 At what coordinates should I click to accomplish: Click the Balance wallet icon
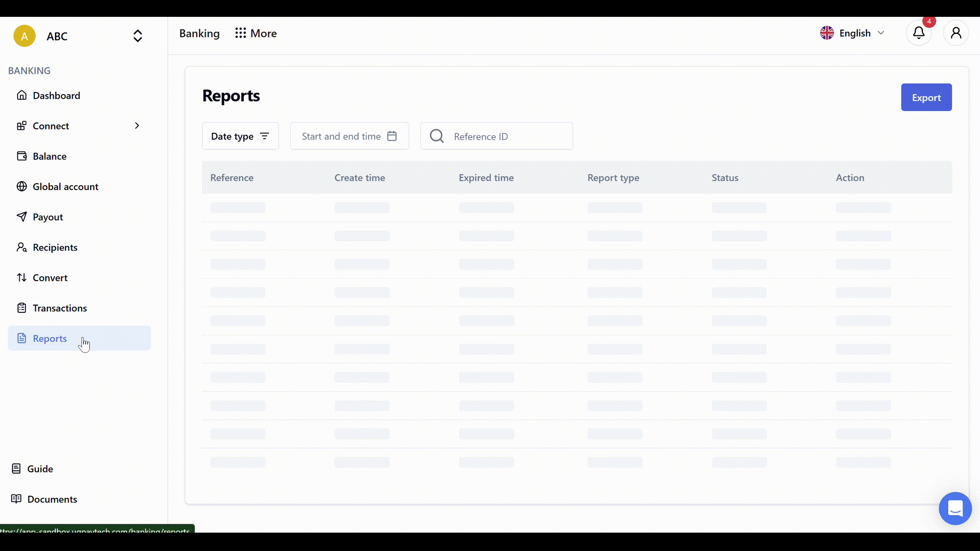[22, 156]
